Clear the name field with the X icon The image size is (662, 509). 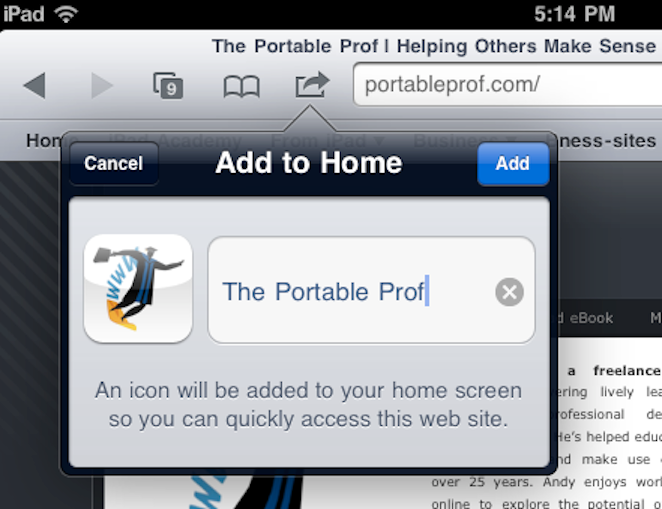click(x=510, y=292)
